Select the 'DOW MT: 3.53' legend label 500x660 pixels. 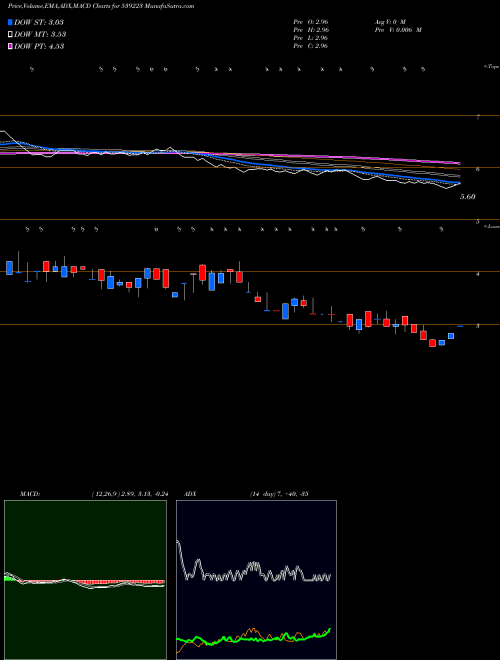pyautogui.click(x=40, y=35)
